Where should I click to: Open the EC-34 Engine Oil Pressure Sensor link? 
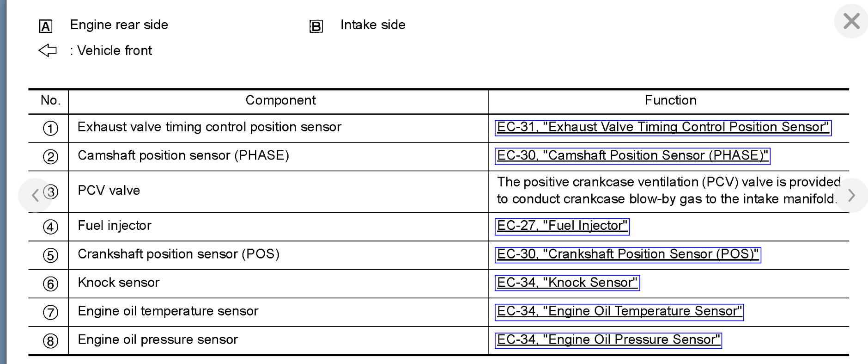[608, 340]
